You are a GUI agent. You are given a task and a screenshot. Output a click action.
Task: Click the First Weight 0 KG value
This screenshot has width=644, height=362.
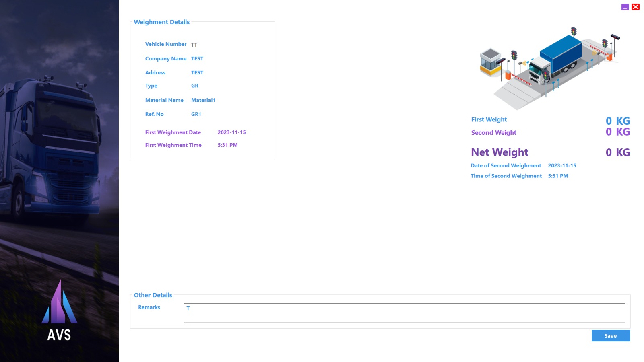(618, 121)
